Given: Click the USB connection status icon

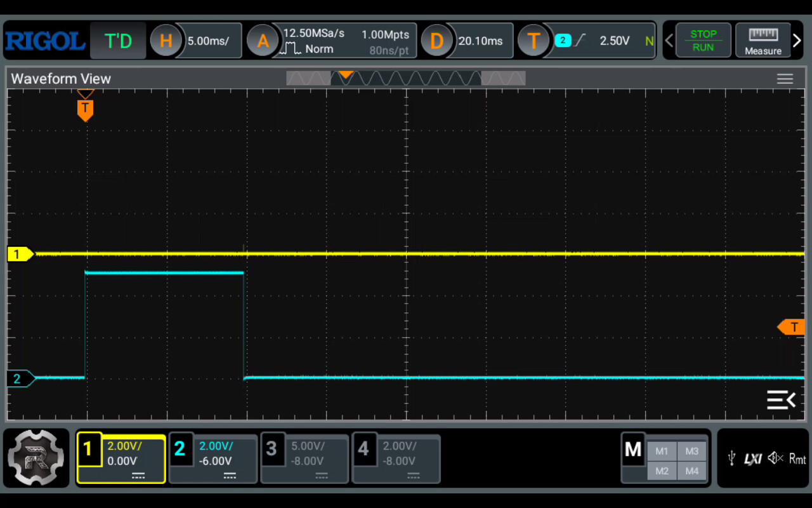Looking at the screenshot, I should tap(731, 458).
